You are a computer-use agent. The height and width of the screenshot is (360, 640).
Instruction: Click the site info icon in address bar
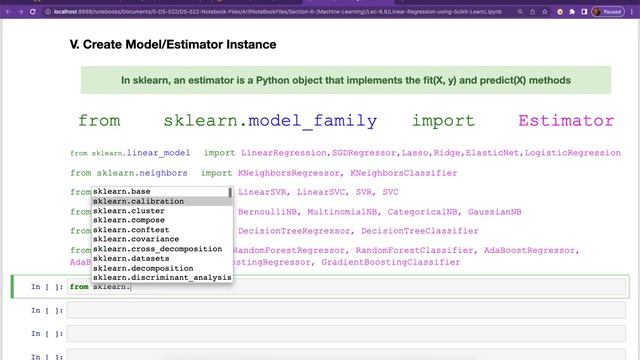coord(48,12)
